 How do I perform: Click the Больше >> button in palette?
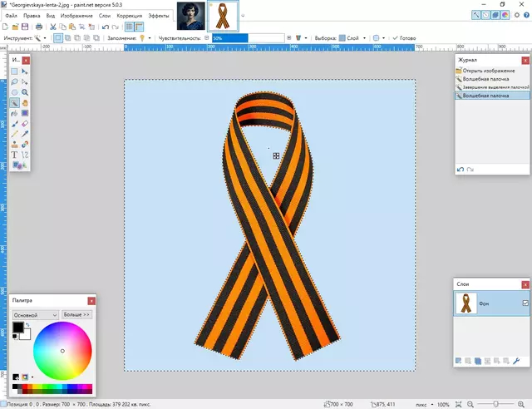pos(76,315)
